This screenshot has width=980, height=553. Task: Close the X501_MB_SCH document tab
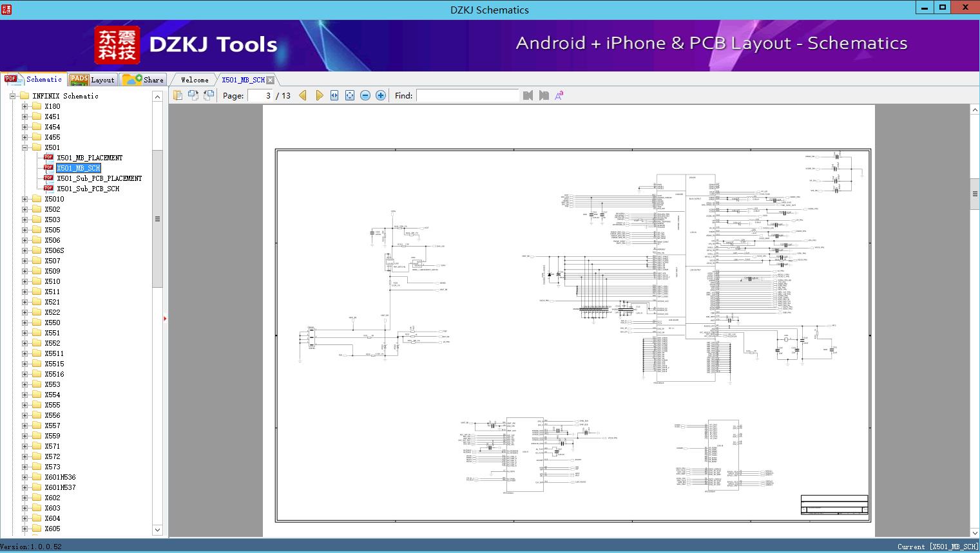tap(271, 80)
